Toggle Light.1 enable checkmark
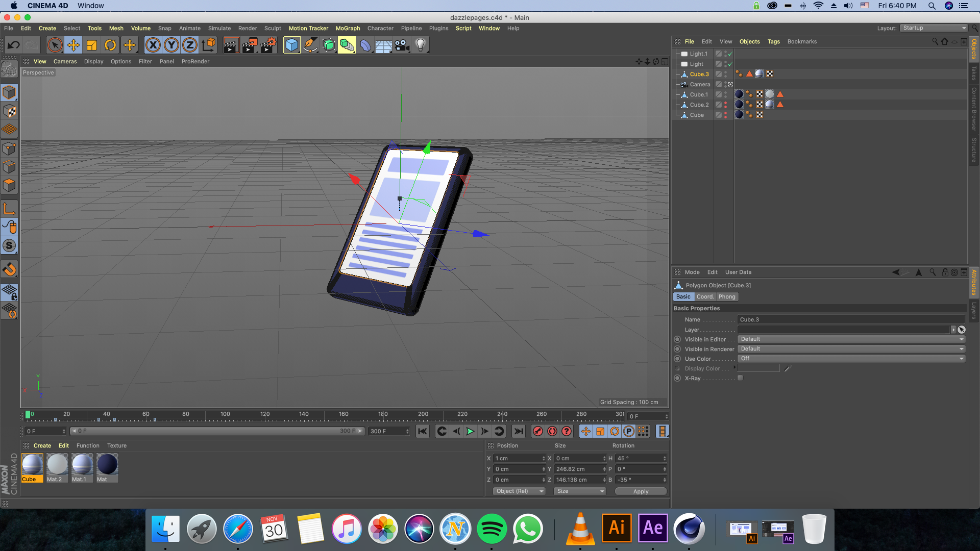 coord(730,54)
